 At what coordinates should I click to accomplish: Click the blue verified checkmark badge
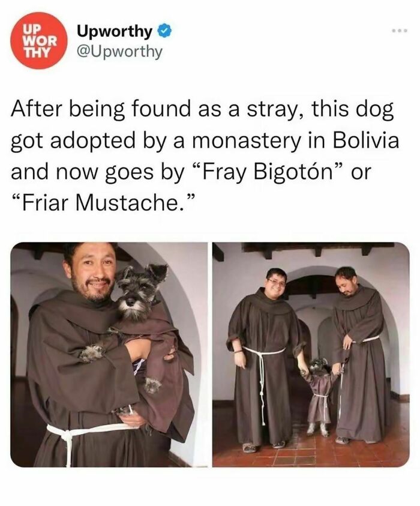point(164,32)
